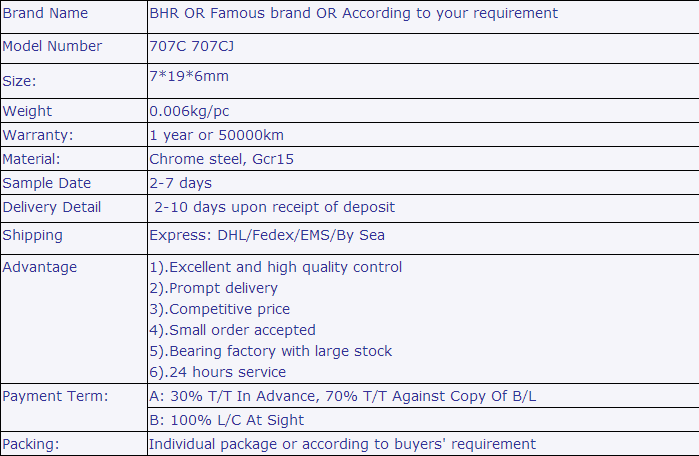
Task: Click the Excellent and high quality control line
Action: [276, 267]
